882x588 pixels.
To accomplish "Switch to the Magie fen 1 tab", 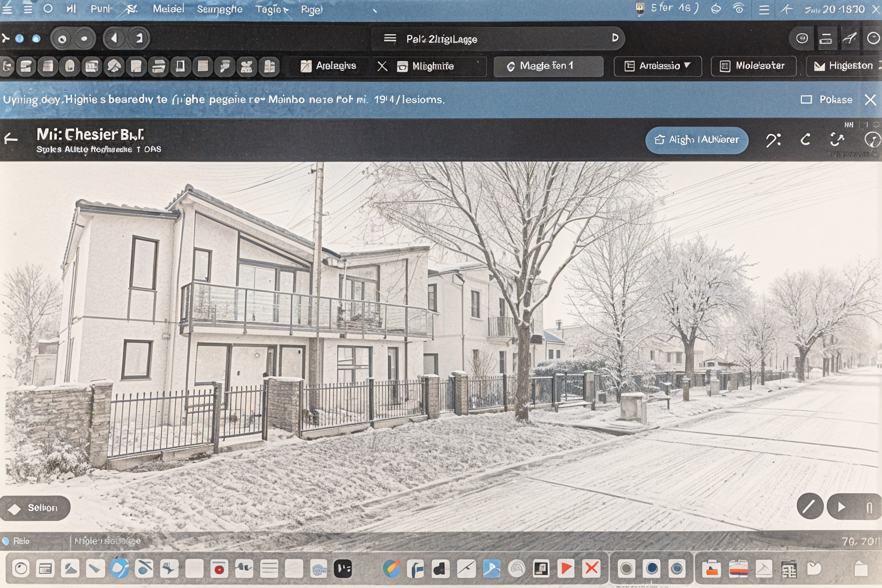I will [547, 66].
